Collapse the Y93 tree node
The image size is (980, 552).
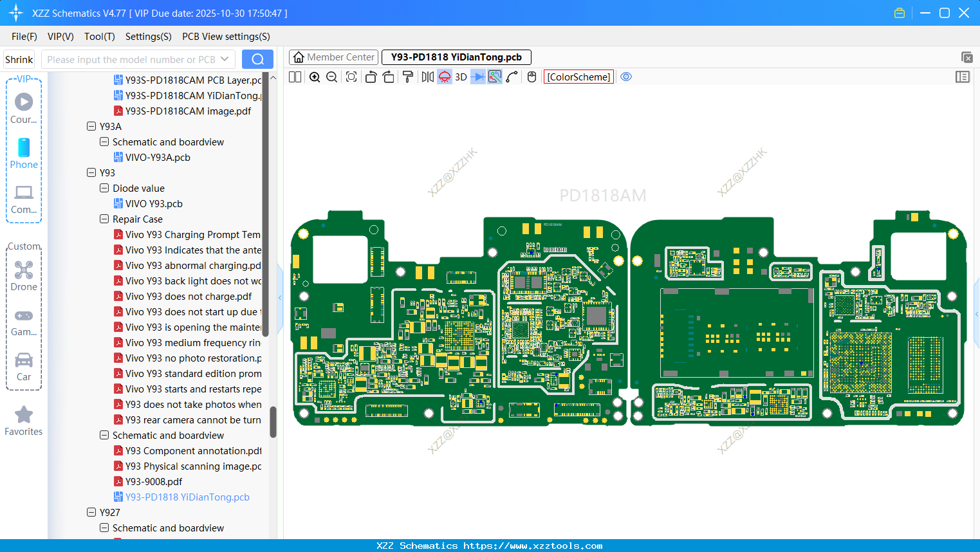tap(91, 172)
